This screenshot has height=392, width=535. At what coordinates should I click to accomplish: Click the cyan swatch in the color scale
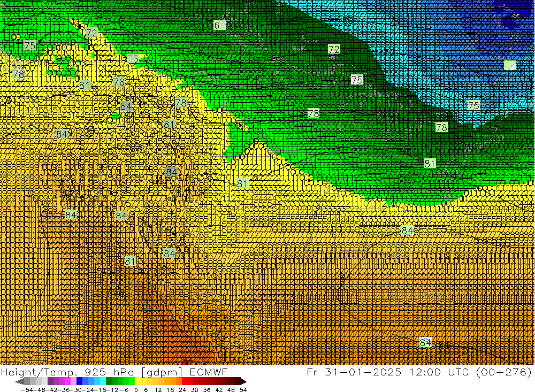point(103,381)
